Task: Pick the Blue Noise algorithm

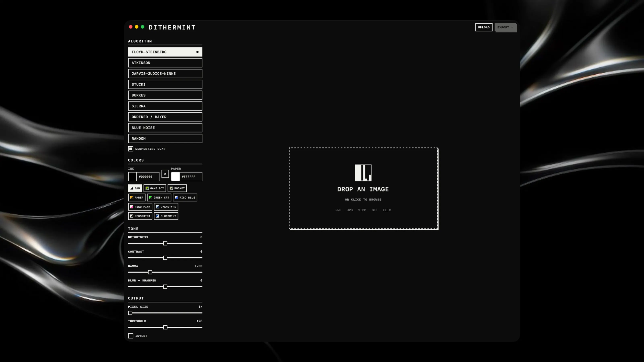Action: tap(165, 128)
